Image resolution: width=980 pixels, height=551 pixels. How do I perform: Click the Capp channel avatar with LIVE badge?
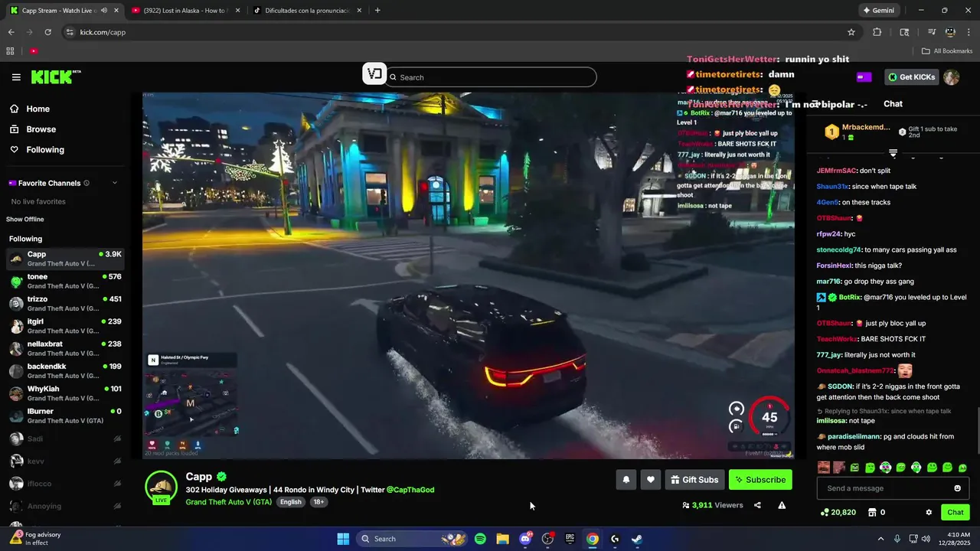(x=162, y=487)
